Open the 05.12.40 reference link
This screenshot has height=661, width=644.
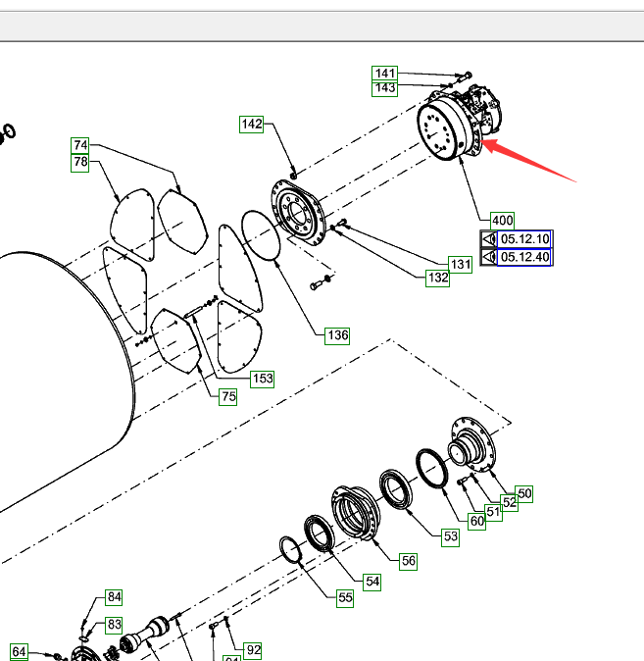525,258
